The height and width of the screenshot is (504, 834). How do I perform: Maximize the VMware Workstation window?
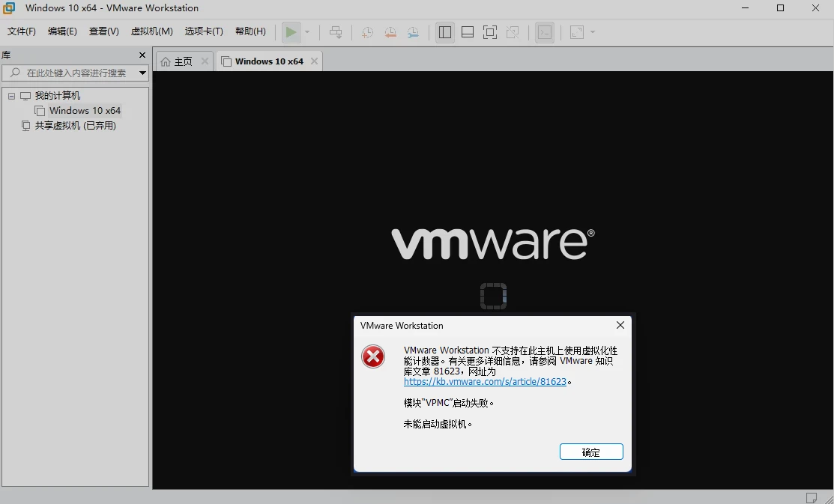pos(780,8)
